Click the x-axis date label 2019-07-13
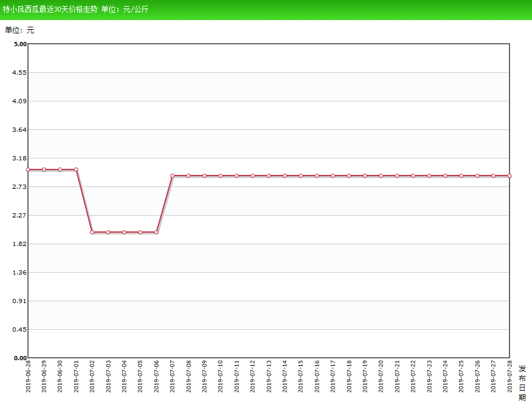The width and height of the screenshot is (532, 410). point(269,377)
